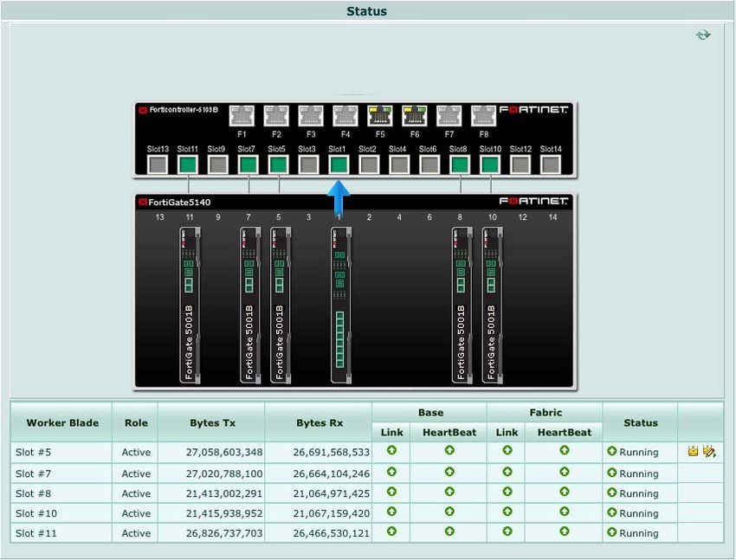Image resolution: width=736 pixels, height=560 pixels.
Task: Select the Slot #8 worker blade cell
Action: click(x=61, y=493)
